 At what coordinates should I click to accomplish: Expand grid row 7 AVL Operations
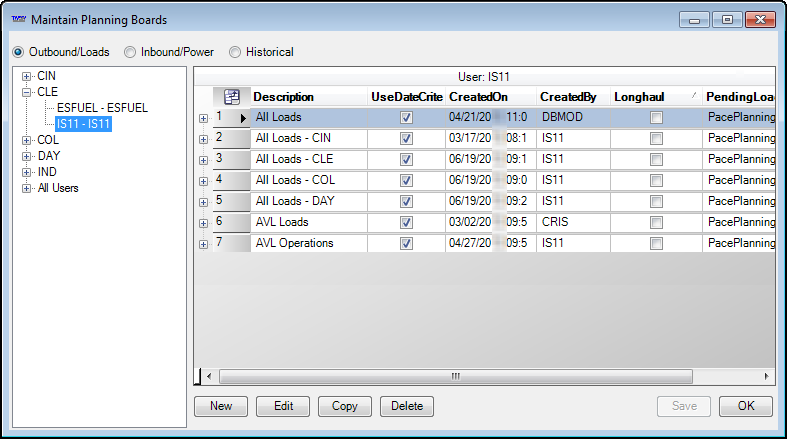tap(203, 245)
